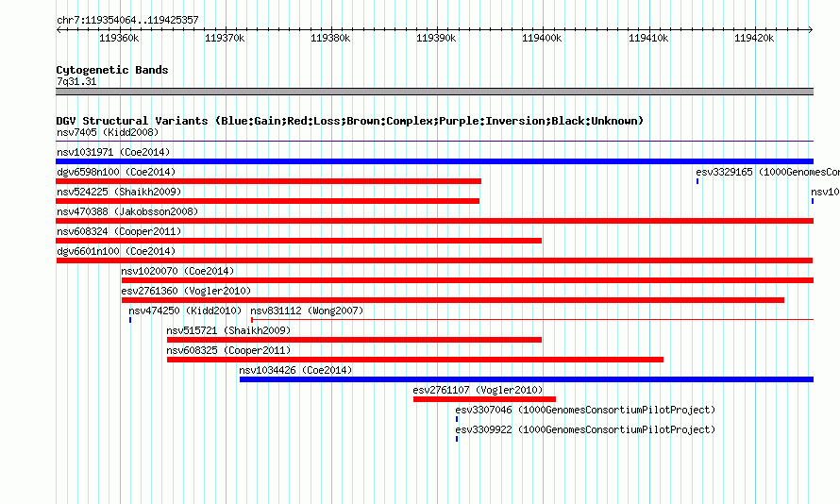The height and width of the screenshot is (504, 840).
Task: Click the nsv7405 (Kidd2008) variant label
Action: click(108, 132)
